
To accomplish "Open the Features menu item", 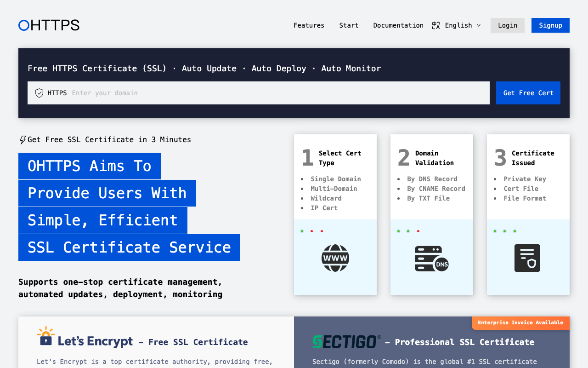I will click(x=309, y=25).
